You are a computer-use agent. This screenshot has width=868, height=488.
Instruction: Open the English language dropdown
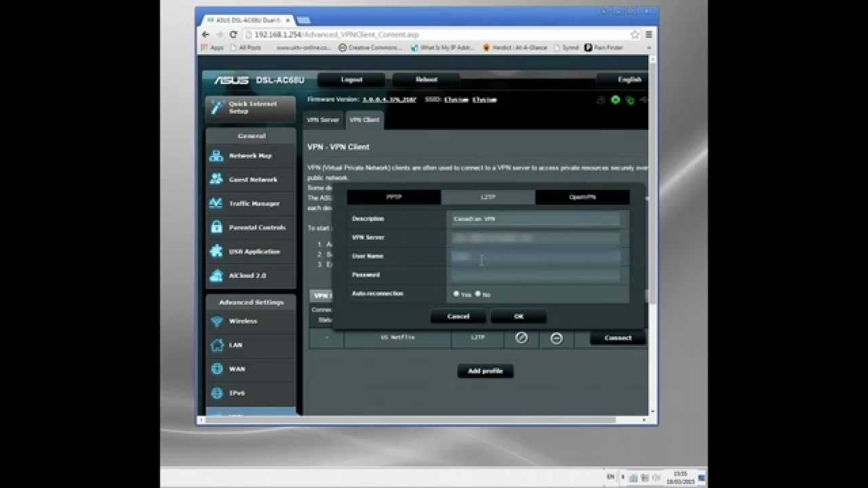coord(622,79)
